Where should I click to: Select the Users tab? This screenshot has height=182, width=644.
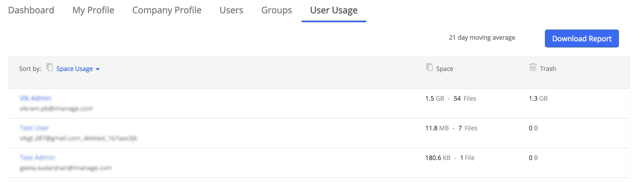(x=231, y=10)
